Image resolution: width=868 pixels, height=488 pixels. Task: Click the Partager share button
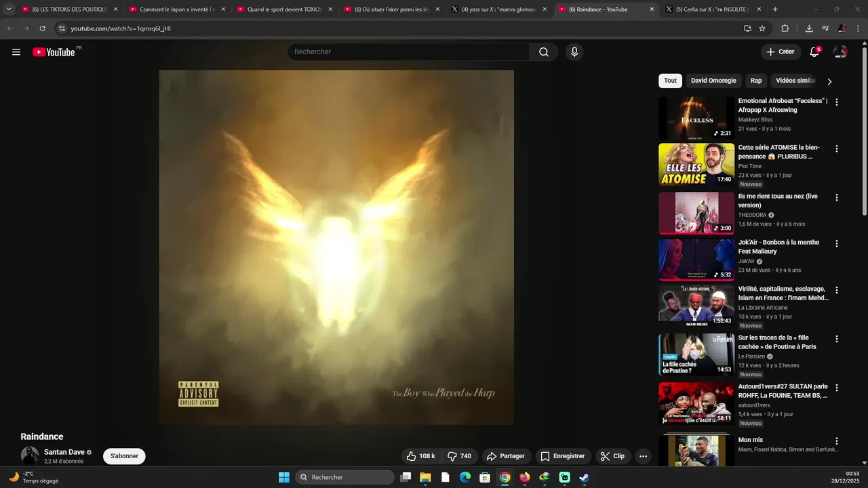point(506,456)
